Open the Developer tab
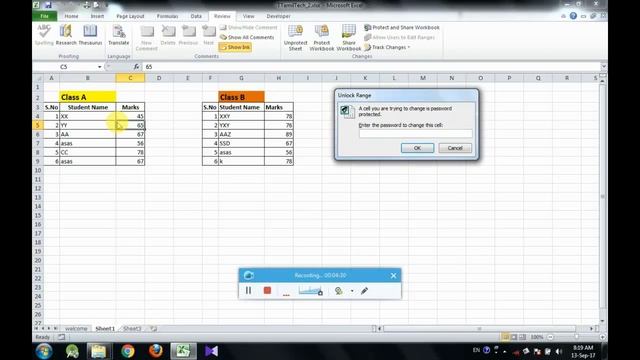Image resolution: width=640 pixels, height=360 pixels. [x=278, y=16]
